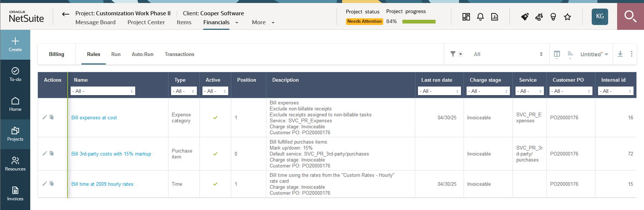This screenshot has width=644, height=210.
Task: Expand the Financials menu arrow
Action: pos(237,23)
